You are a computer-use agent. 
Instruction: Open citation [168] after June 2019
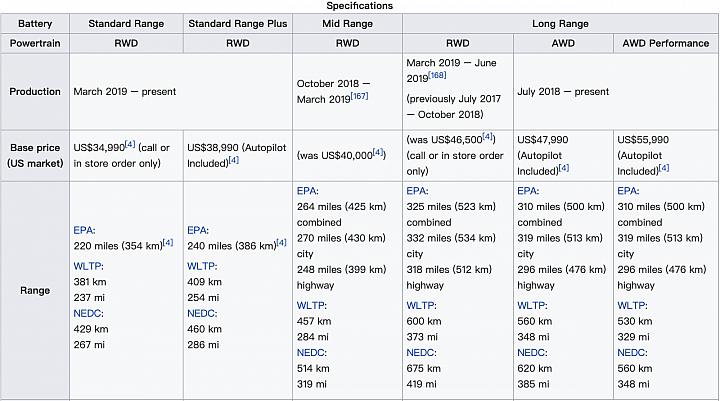point(437,75)
